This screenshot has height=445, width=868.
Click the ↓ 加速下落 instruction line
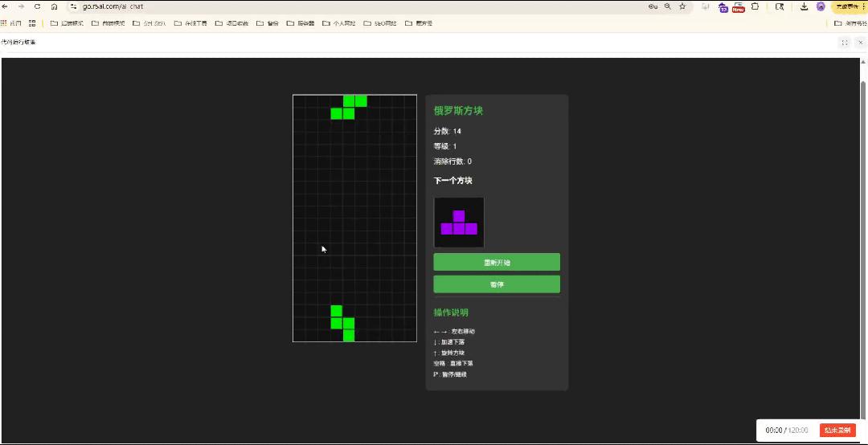(x=449, y=342)
